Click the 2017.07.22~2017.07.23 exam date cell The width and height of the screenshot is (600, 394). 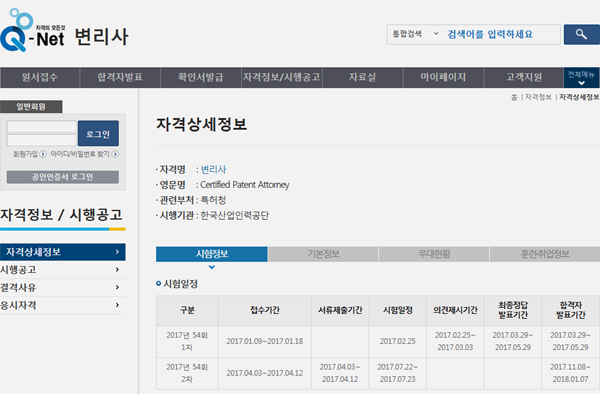(x=398, y=373)
